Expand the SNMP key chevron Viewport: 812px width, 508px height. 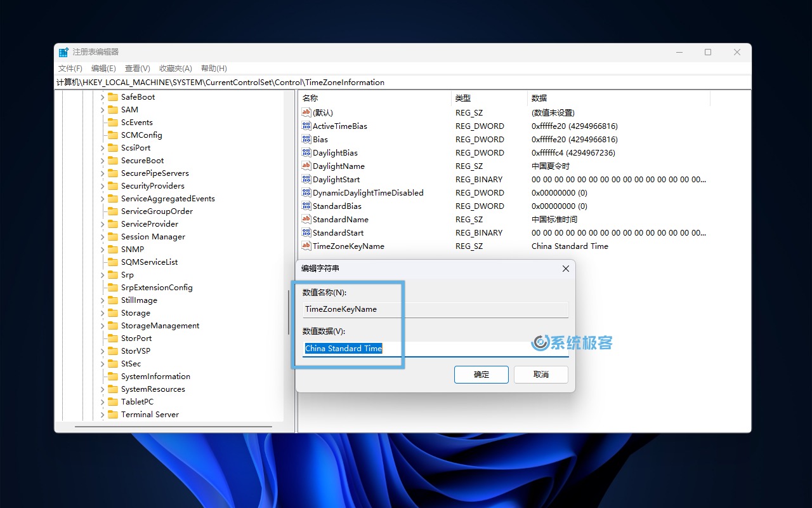pyautogui.click(x=102, y=249)
